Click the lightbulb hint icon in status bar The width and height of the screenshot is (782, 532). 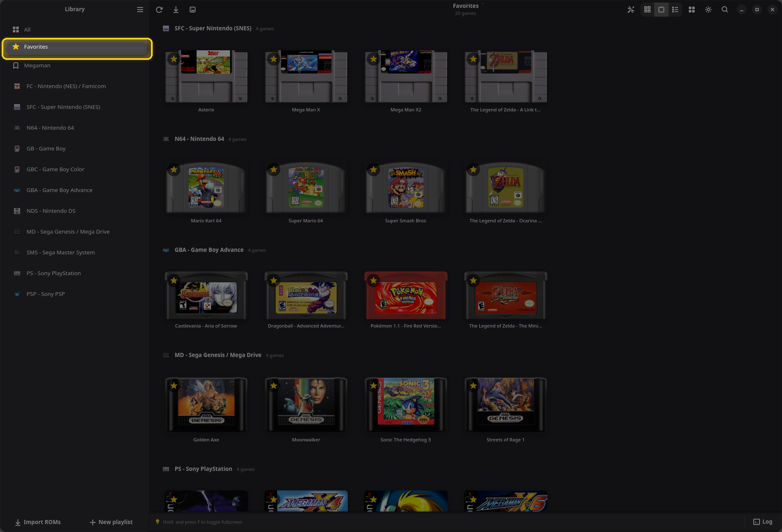[x=158, y=522]
